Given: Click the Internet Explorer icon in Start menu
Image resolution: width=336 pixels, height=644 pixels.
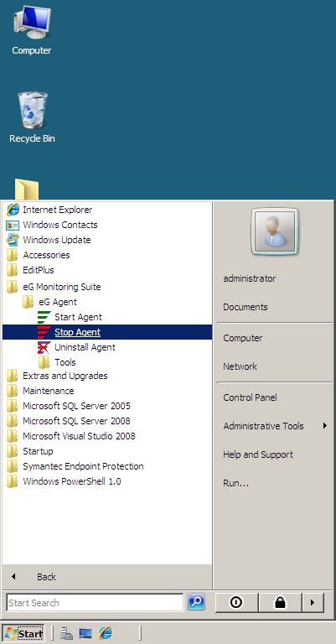Looking at the screenshot, I should [x=13, y=210].
